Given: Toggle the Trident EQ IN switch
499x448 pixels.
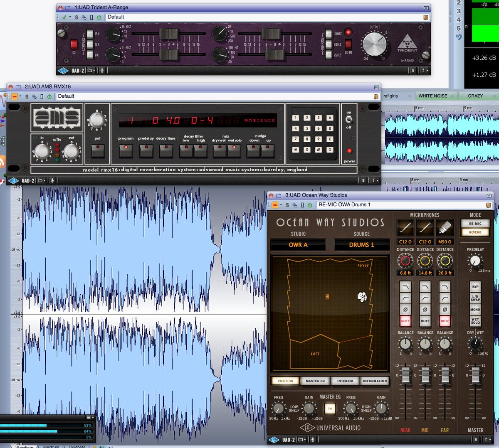Looking at the screenshot, I should click(348, 44).
